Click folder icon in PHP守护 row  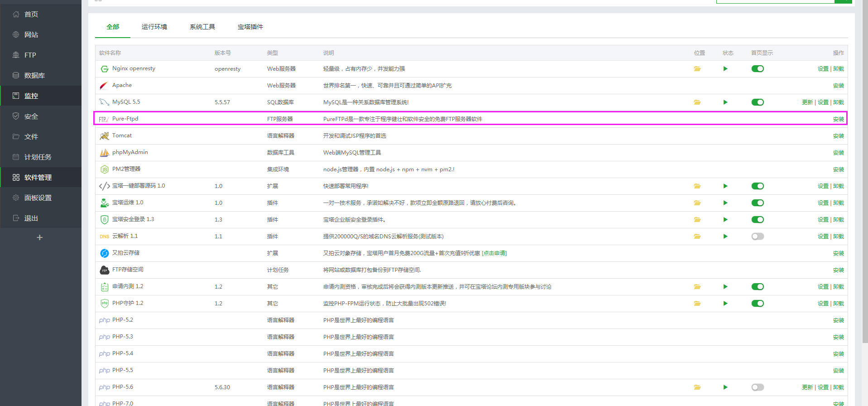(697, 304)
